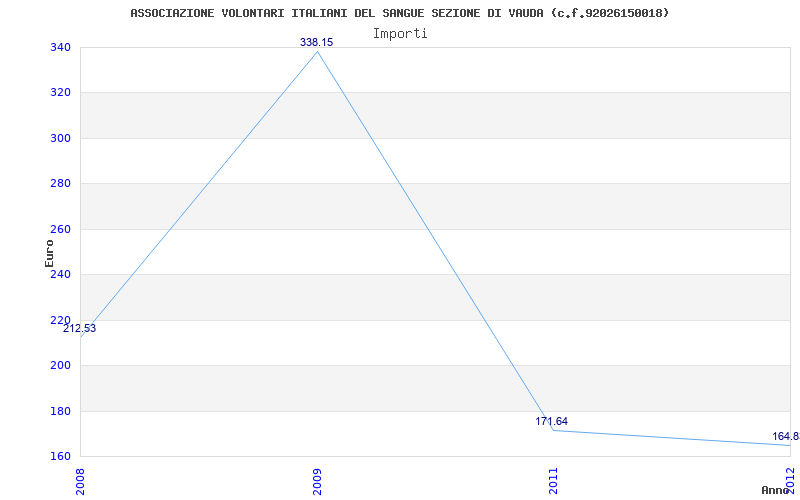Click the 2008 x-axis year label
The image size is (800, 500).
tap(81, 482)
